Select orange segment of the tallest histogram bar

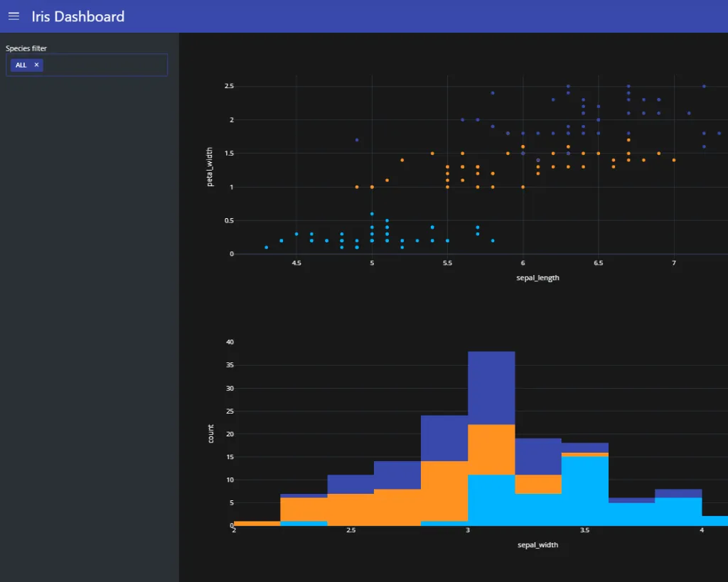tap(491, 449)
